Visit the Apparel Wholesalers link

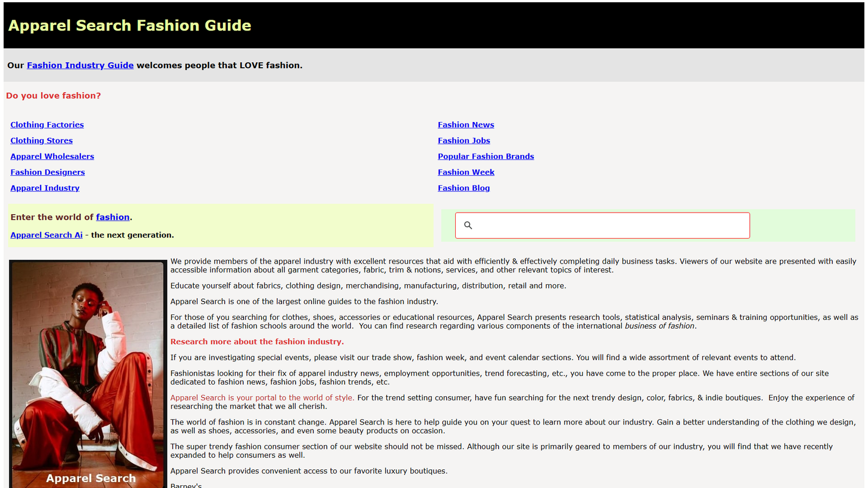click(x=52, y=156)
